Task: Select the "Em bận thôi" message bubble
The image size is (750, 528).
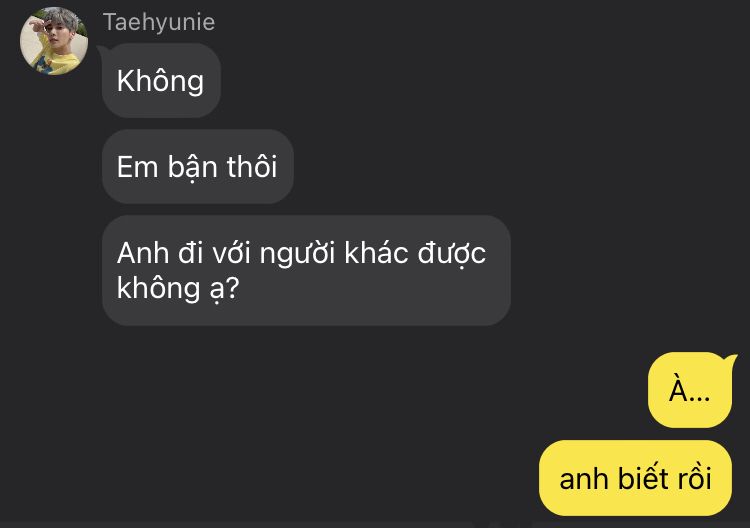Action: point(198,166)
